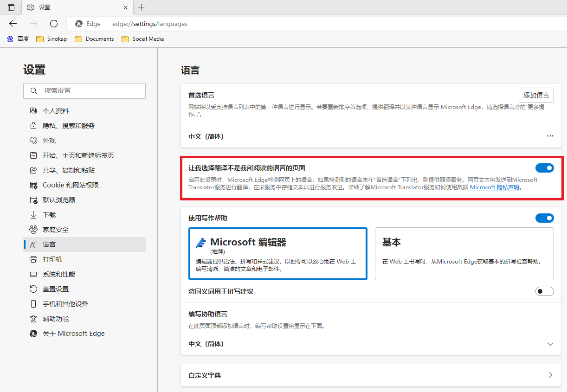Screen dimensions: 567x392
Task: Open the Sinokap bookmarks folder
Action: [52, 39]
